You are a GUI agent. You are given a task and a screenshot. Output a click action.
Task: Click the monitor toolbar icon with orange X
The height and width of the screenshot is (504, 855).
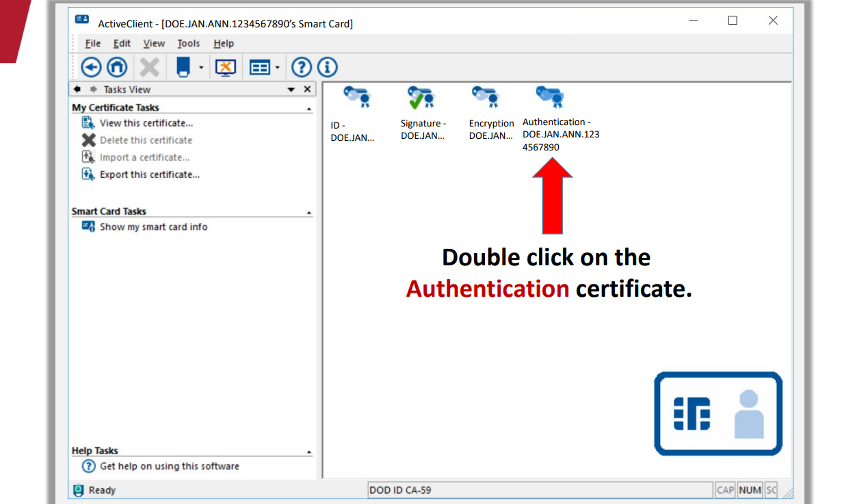click(225, 67)
